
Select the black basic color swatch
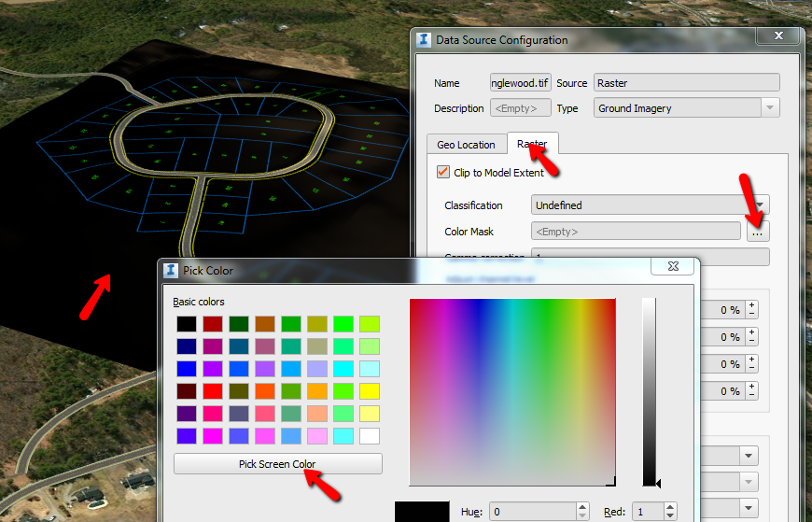pyautogui.click(x=187, y=324)
